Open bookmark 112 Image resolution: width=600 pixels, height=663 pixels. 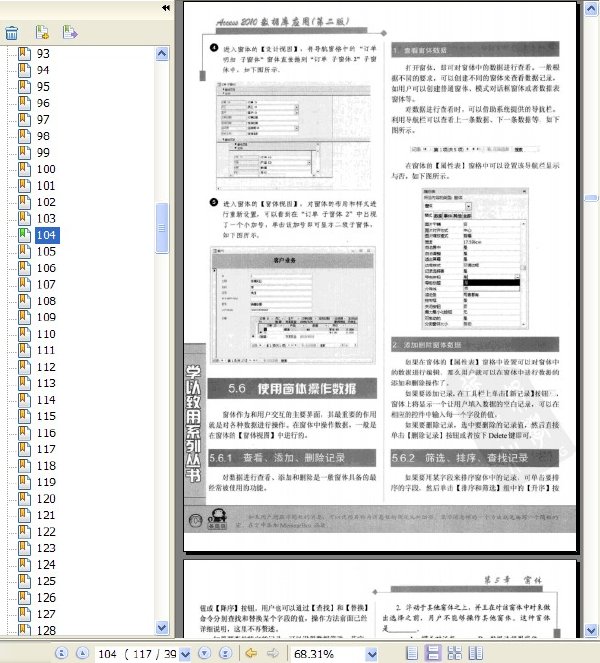tap(46, 367)
